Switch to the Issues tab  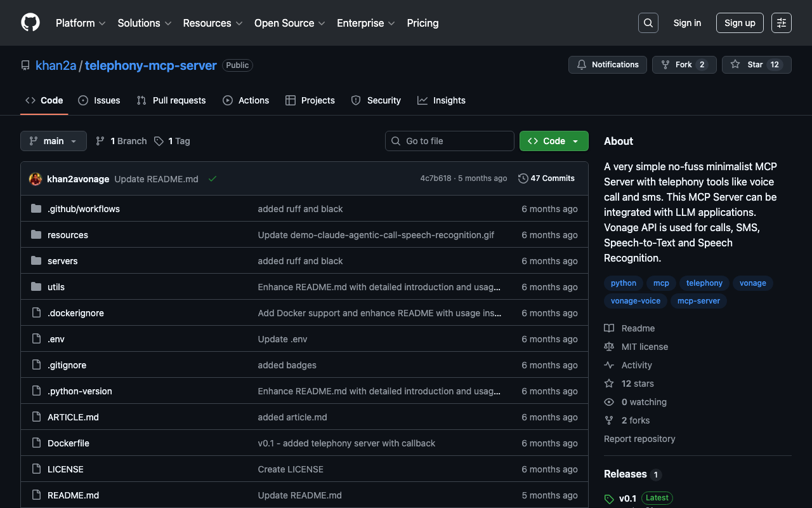99,100
